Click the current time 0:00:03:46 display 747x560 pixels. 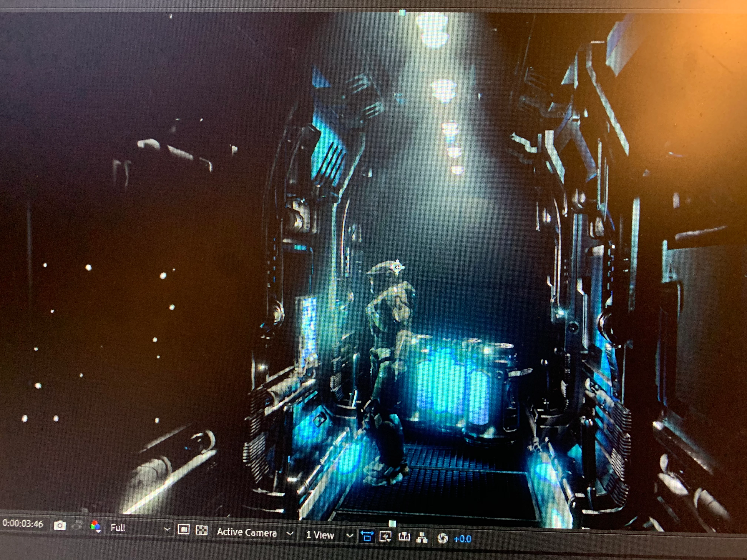pos(23,524)
